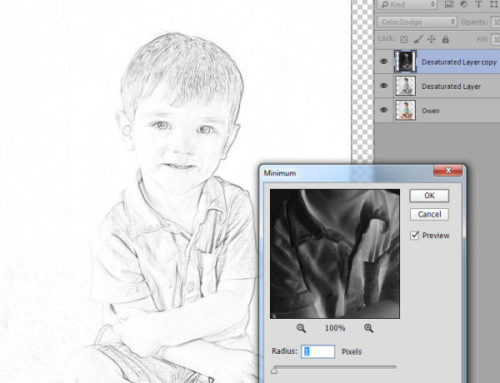Click the Minimum filter preview image
The width and height of the screenshot is (500, 383).
click(335, 254)
